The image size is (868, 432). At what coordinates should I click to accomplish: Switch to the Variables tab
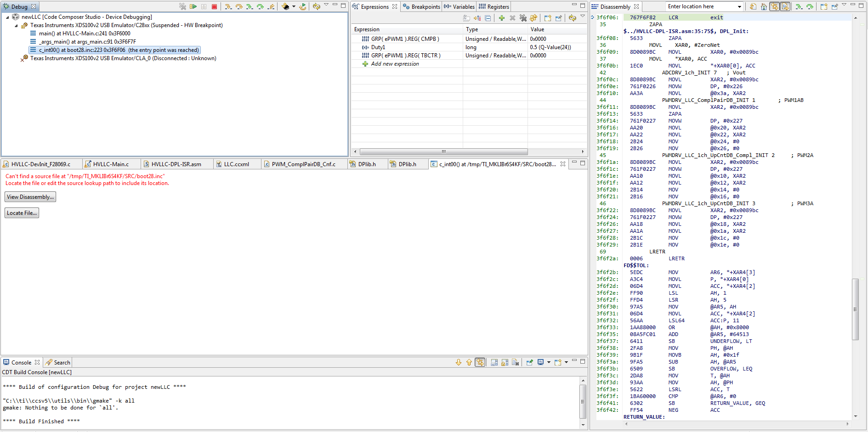(459, 6)
